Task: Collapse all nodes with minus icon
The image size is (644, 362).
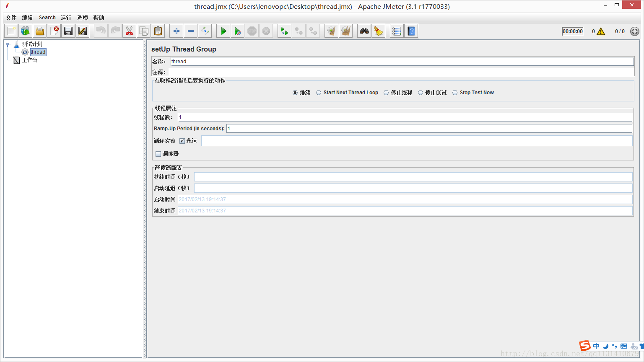Action: [x=190, y=31]
